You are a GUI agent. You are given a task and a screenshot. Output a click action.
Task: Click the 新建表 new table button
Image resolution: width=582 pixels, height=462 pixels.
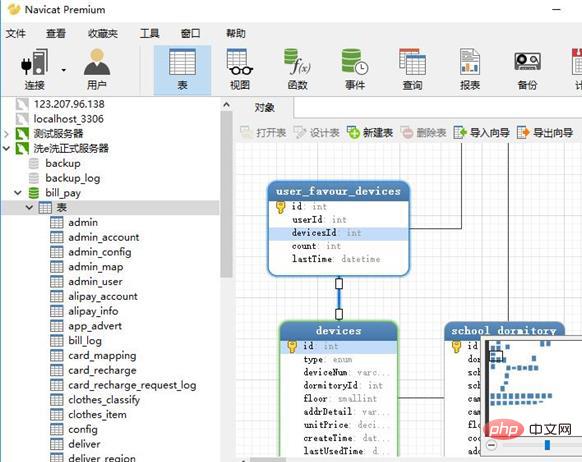tap(370, 132)
